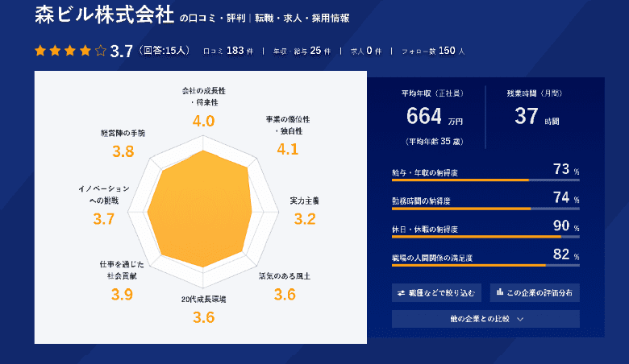Click the 転職・求人・採用情報 subtitle text
The image size is (629, 364).
pos(302,18)
